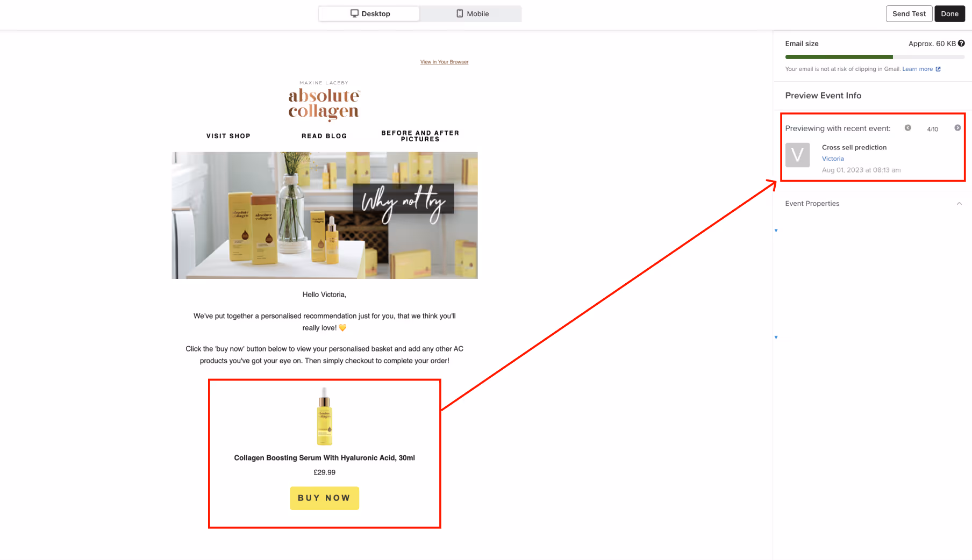
Task: Collapse the Event Properties section
Action: 959,204
